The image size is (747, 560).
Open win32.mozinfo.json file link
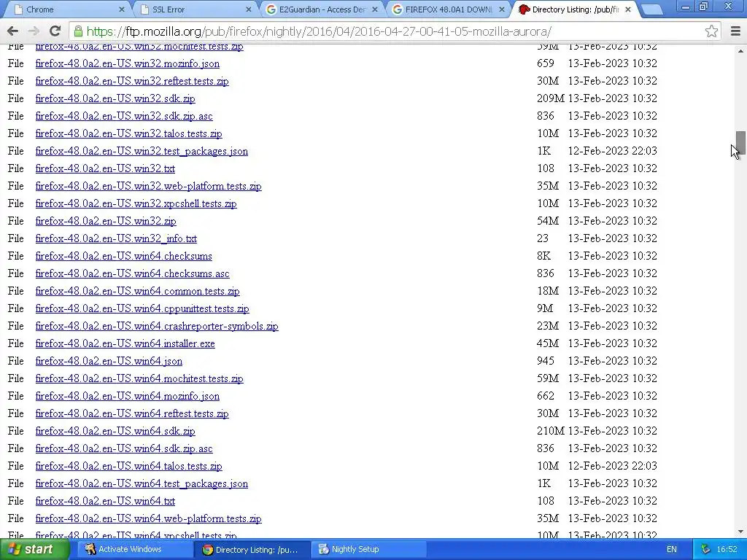127,63
